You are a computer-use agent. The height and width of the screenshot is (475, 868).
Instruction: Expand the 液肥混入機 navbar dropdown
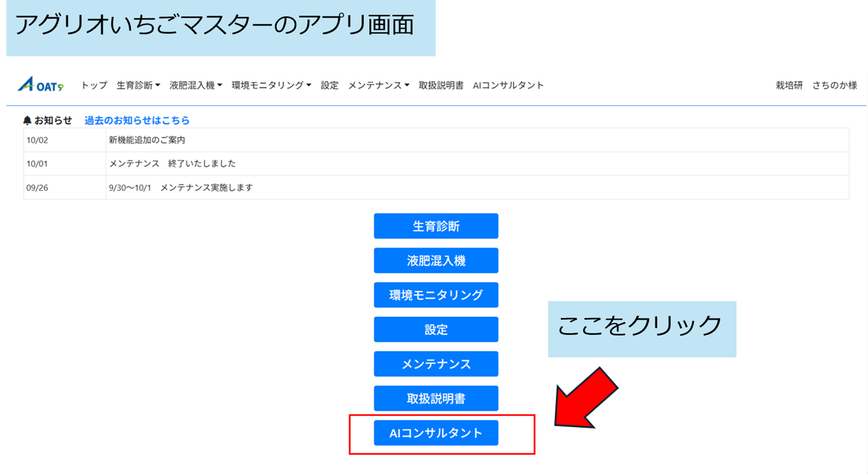click(196, 85)
